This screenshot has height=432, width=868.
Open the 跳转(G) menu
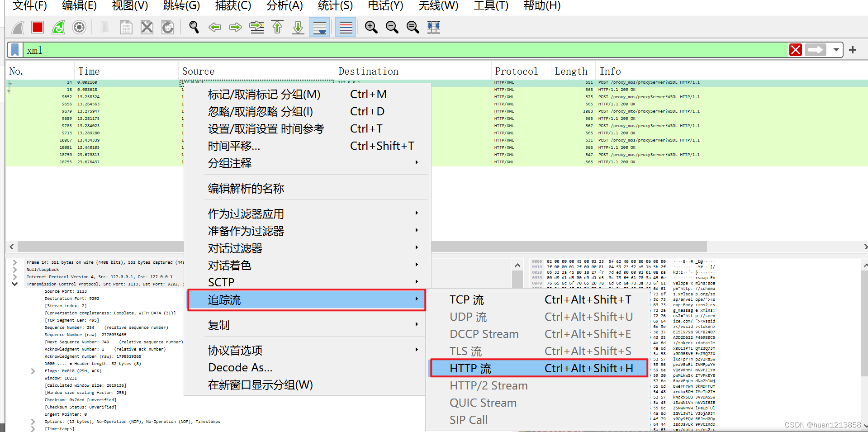(181, 5)
